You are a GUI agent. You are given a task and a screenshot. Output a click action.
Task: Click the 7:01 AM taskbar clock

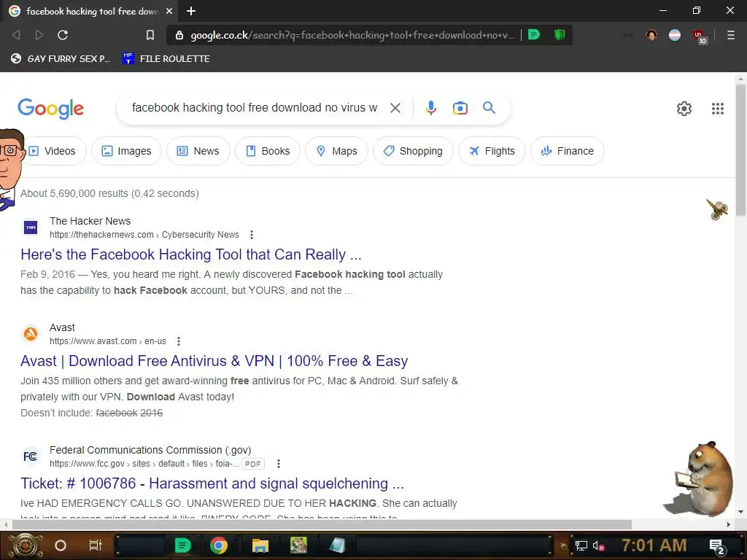tap(654, 545)
